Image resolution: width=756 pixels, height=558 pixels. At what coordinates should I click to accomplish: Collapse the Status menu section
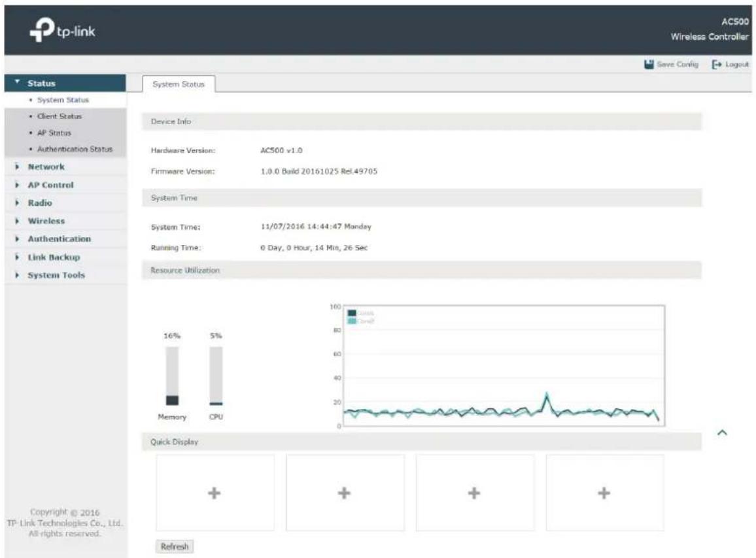(x=65, y=83)
